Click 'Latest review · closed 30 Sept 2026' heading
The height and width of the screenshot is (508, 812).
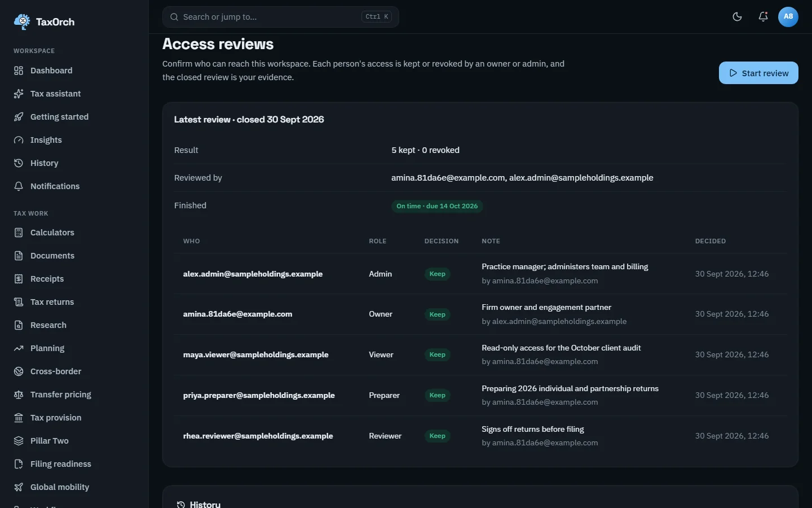click(249, 120)
